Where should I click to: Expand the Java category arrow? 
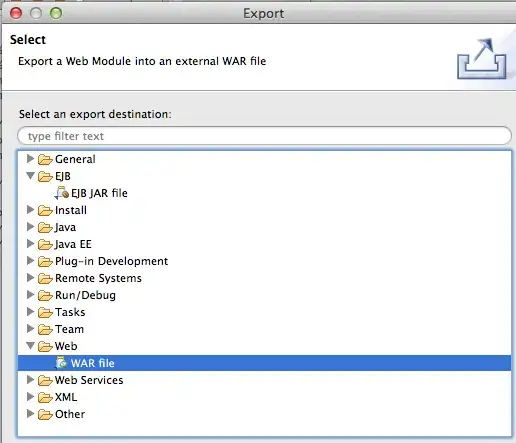tap(30, 227)
